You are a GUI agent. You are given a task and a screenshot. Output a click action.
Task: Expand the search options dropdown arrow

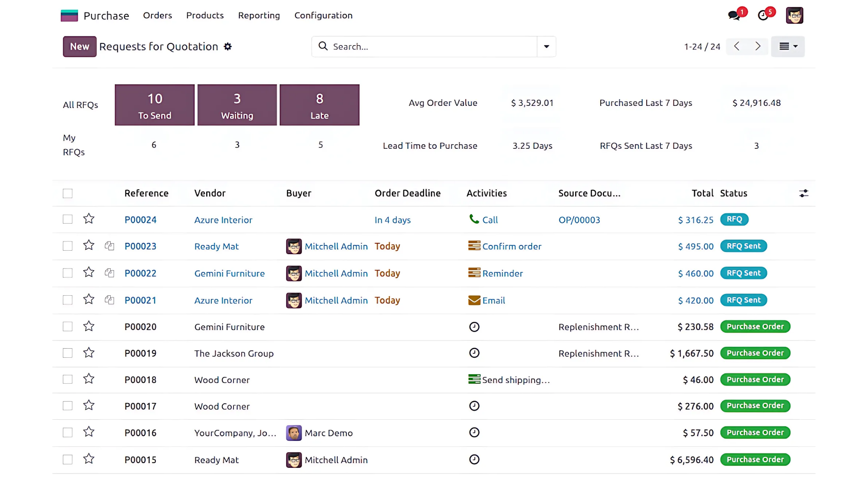coord(546,46)
